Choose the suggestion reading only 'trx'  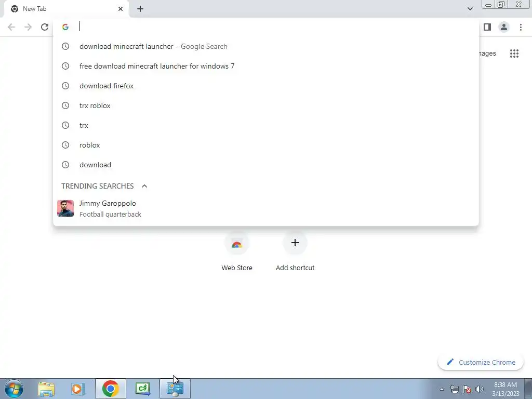tap(265, 125)
